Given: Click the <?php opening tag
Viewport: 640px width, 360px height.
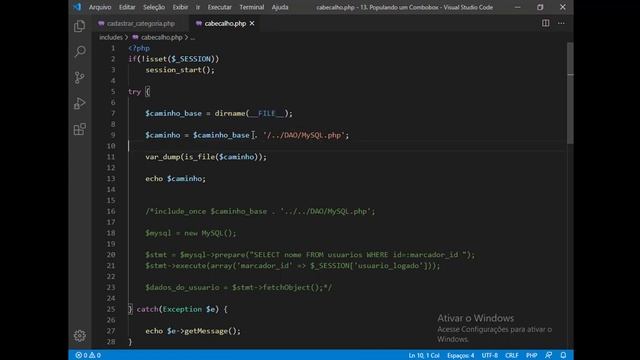Looking at the screenshot, I should click(139, 48).
